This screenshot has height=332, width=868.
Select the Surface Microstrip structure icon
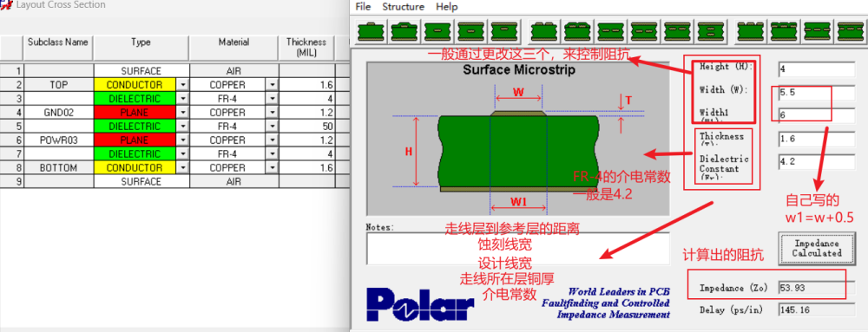[x=371, y=32]
